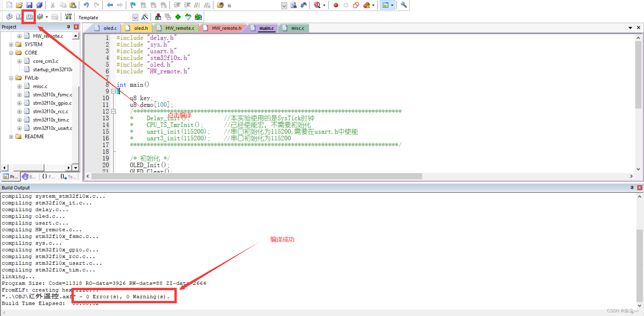The height and width of the screenshot is (316, 644).
Task: Switch to the HW_remote.c tab
Action: click(x=176, y=28)
